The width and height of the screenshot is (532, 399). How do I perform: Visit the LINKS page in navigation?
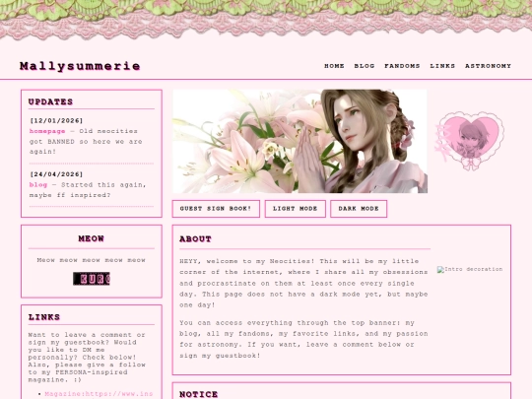442,66
